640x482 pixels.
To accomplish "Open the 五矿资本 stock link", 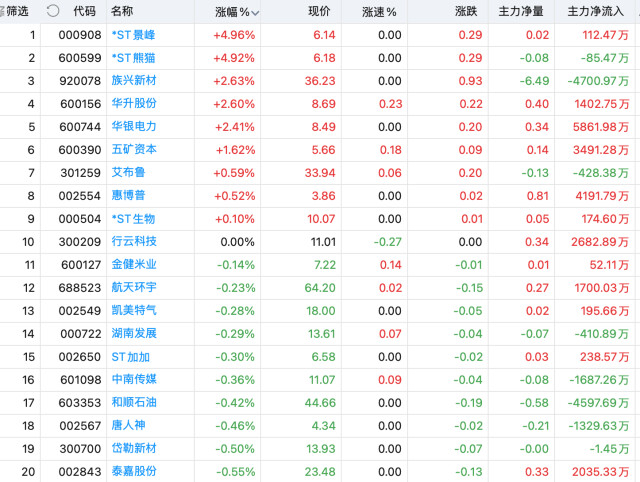I will [x=134, y=149].
